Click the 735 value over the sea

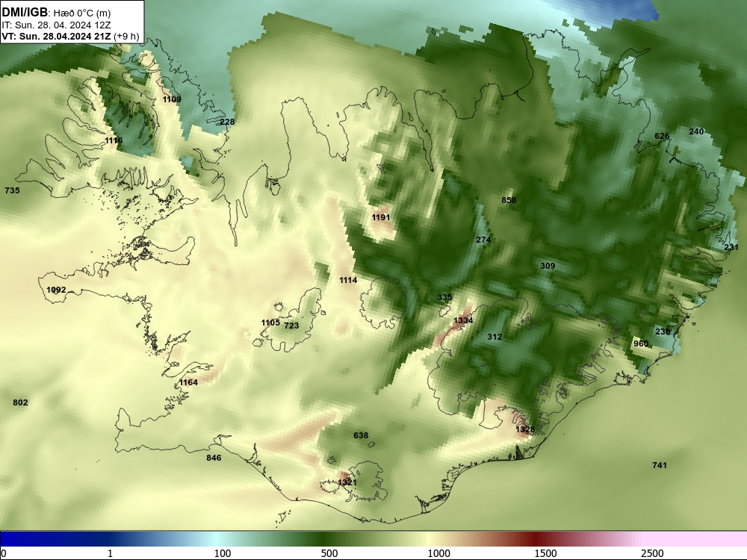[x=13, y=190]
